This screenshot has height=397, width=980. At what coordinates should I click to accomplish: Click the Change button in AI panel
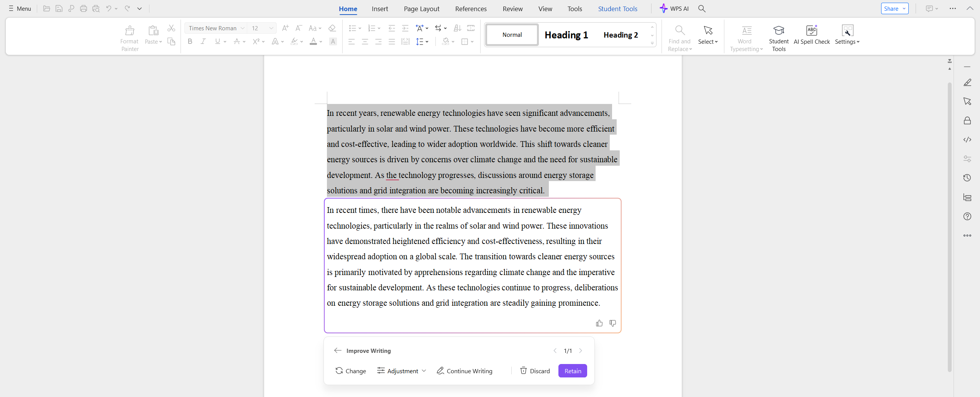point(351,371)
